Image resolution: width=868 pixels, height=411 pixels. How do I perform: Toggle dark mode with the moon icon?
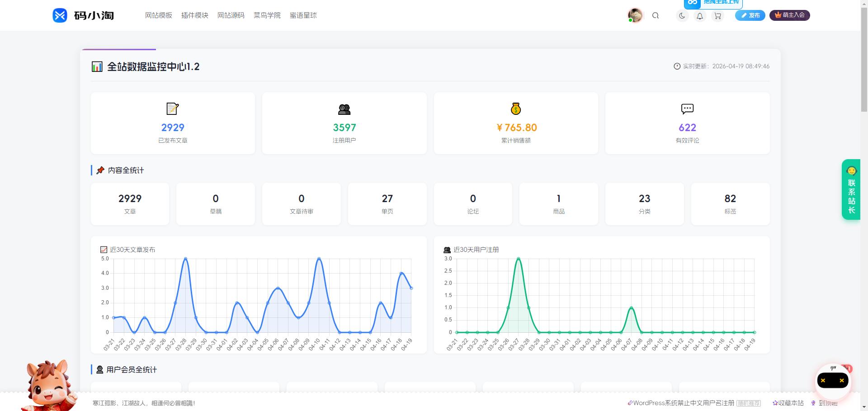(x=682, y=15)
